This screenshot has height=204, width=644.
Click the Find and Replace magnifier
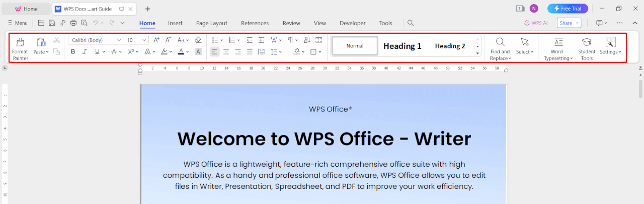point(500,42)
